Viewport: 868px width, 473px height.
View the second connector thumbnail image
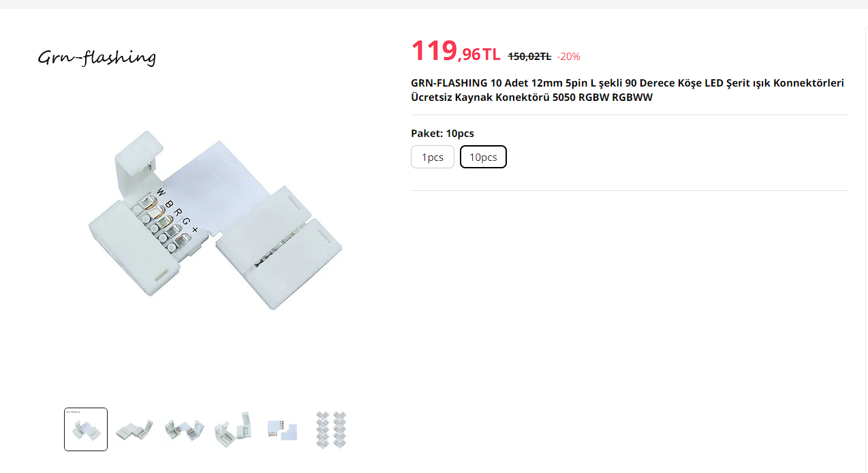(x=135, y=429)
